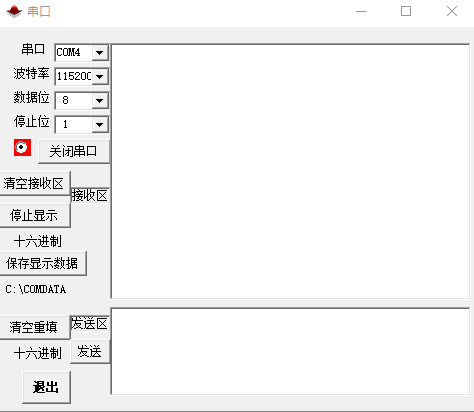Expand the 波特率 baud rate dropdown

tap(99, 77)
